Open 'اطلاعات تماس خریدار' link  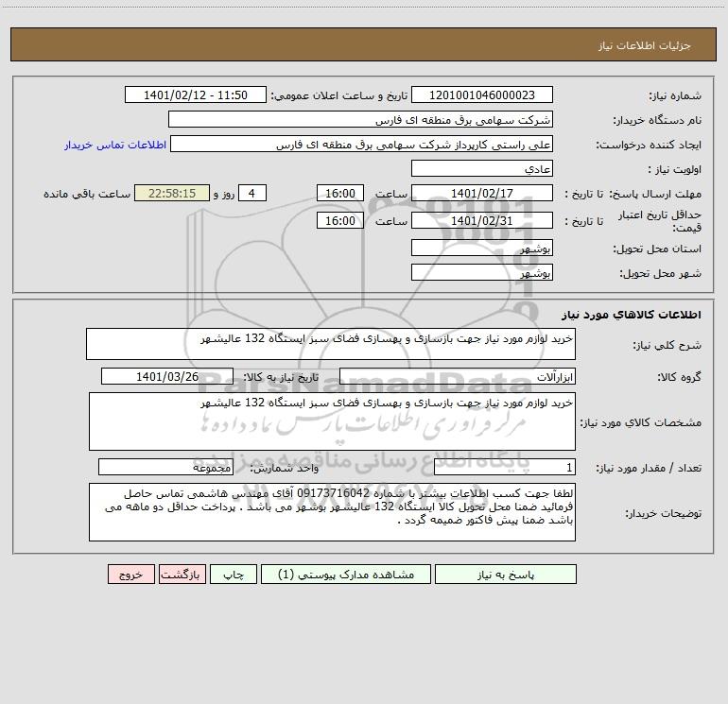coord(115,145)
